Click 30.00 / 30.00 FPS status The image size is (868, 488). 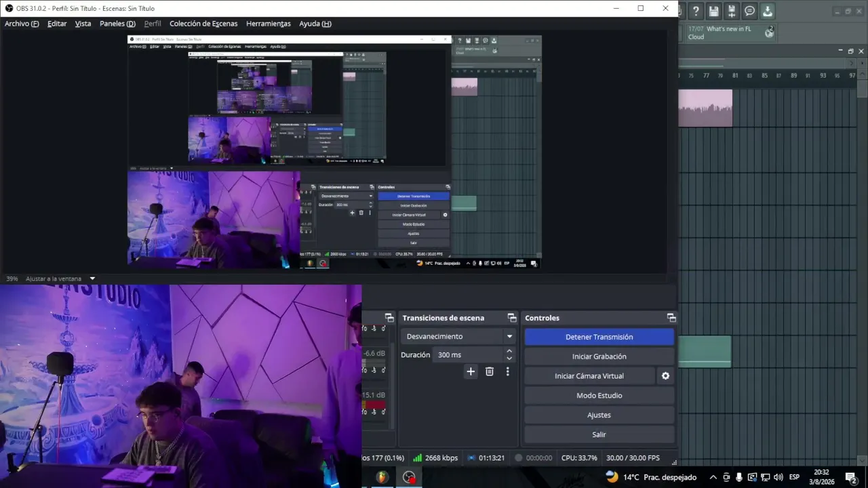point(633,458)
